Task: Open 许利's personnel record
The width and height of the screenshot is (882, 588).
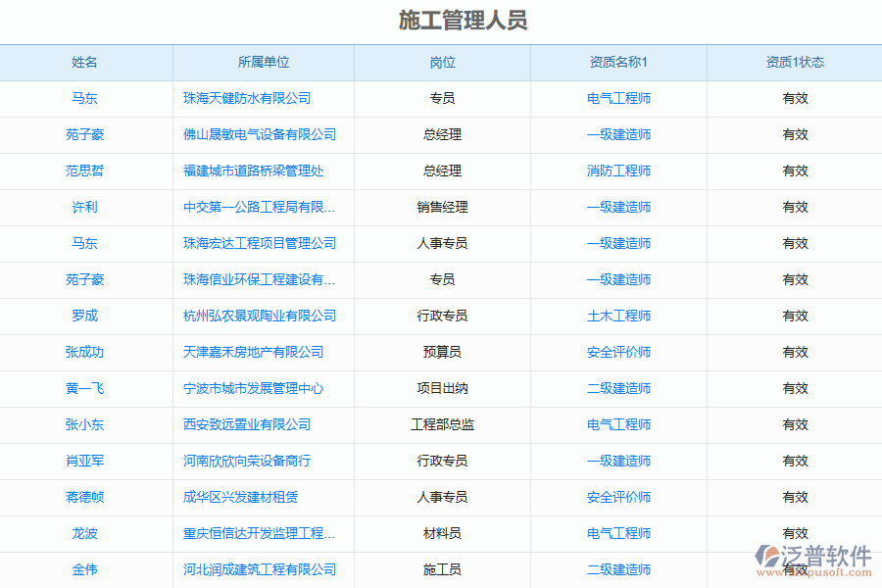Action: (x=85, y=207)
